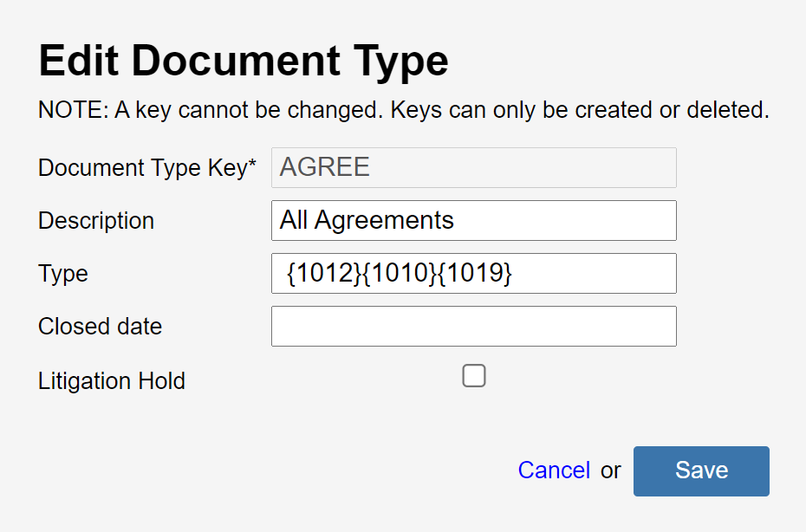
Task: Click the empty Closed date field
Action: [473, 326]
